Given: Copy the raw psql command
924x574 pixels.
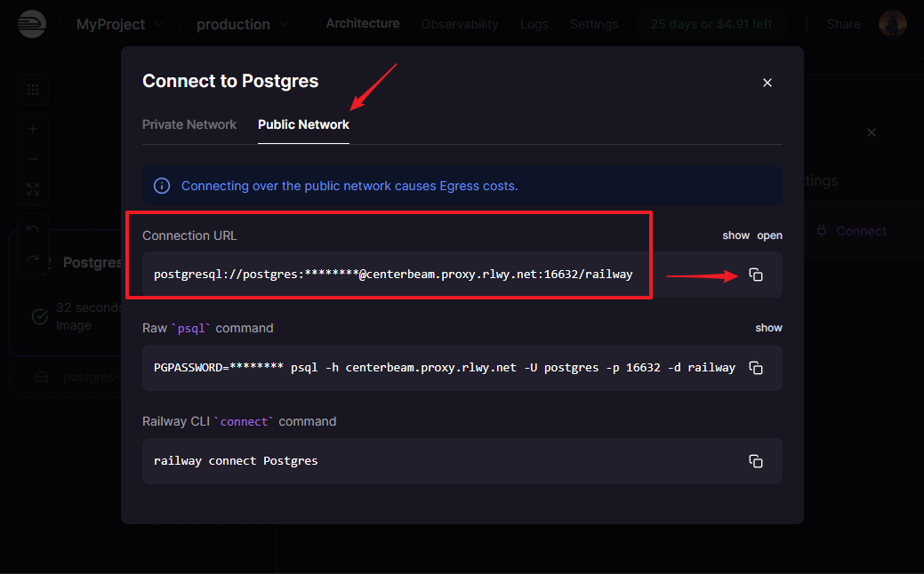Looking at the screenshot, I should click(x=756, y=368).
